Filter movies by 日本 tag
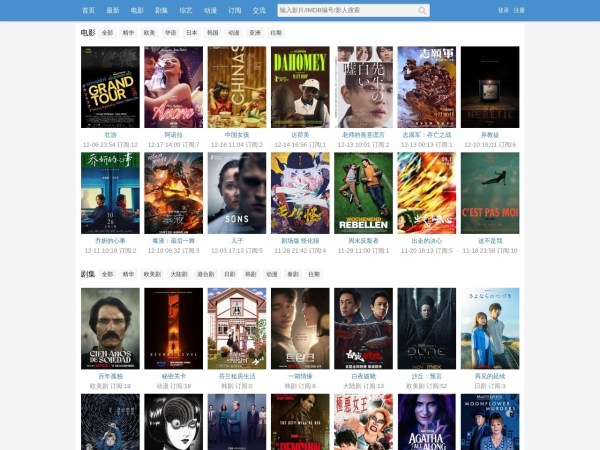Image resolution: width=600 pixels, height=450 pixels. tap(191, 33)
